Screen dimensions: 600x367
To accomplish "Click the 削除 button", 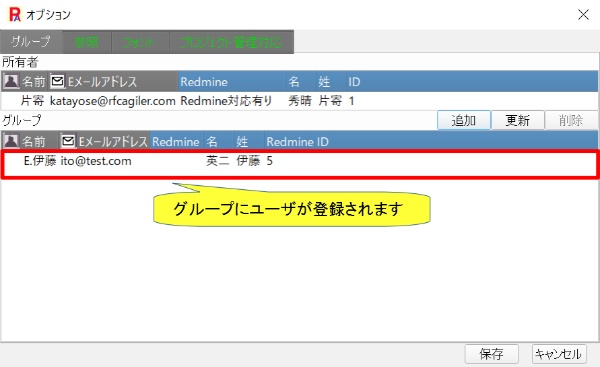I will pyautogui.click(x=571, y=120).
